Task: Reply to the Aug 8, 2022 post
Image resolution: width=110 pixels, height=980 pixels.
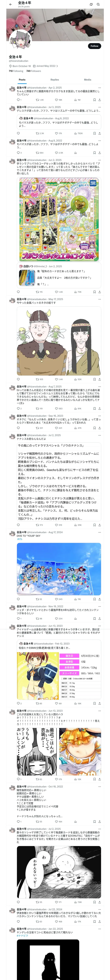Action: (18, 153)
